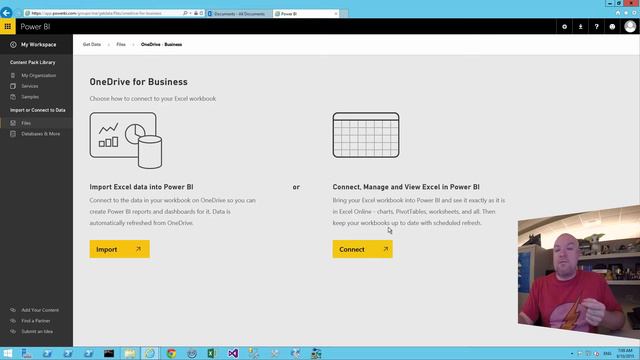Close the Power BI browser tab
Viewport: 640px width, 360px height.
(336, 13)
